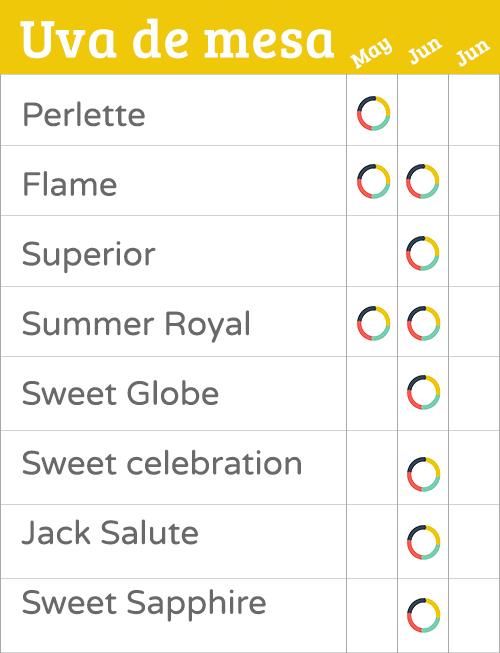Click the Uva de mesa title
The width and height of the screenshot is (500, 653).
pyautogui.click(x=177, y=39)
